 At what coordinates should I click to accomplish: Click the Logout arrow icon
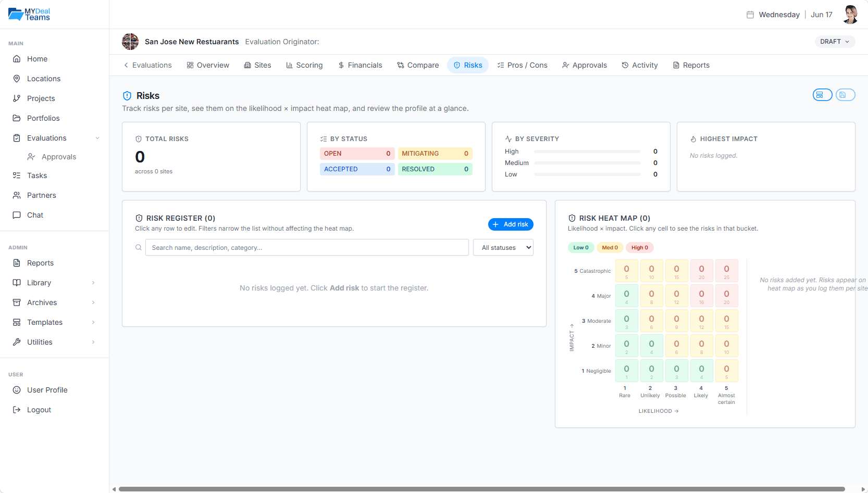[17, 410]
